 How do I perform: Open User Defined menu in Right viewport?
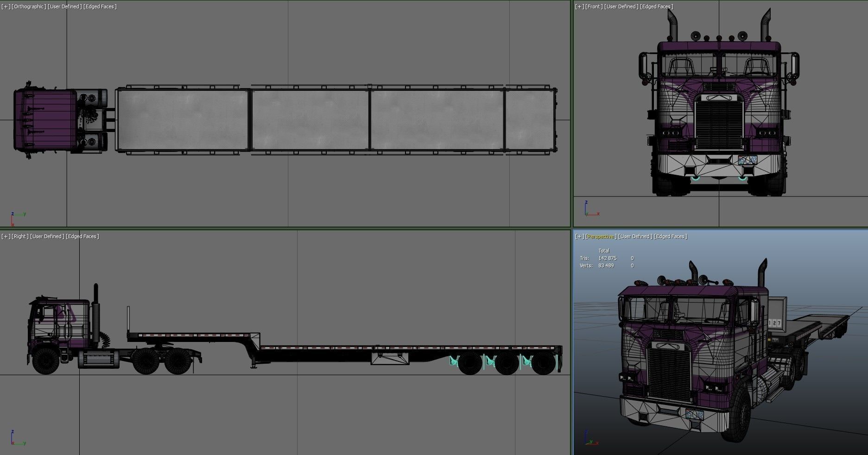coord(47,236)
